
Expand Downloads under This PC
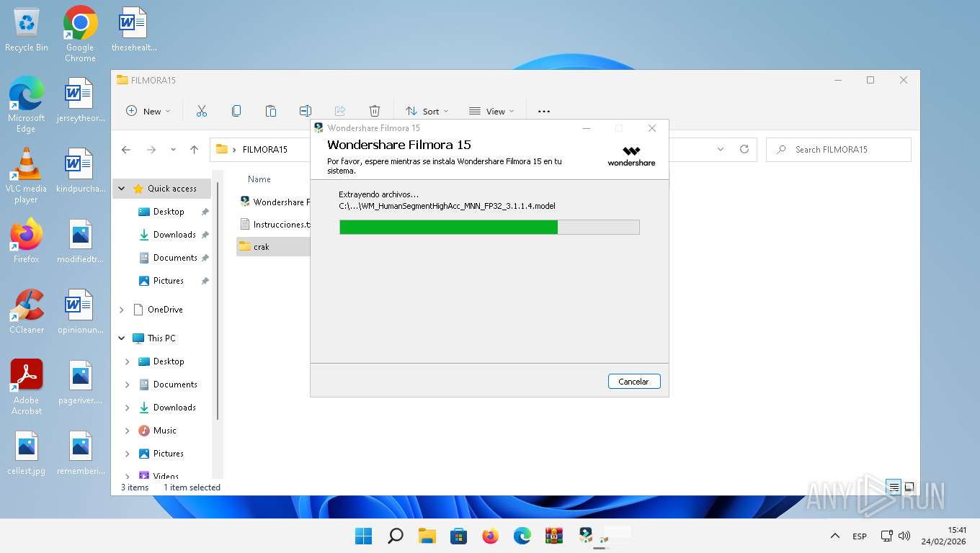[x=128, y=408]
